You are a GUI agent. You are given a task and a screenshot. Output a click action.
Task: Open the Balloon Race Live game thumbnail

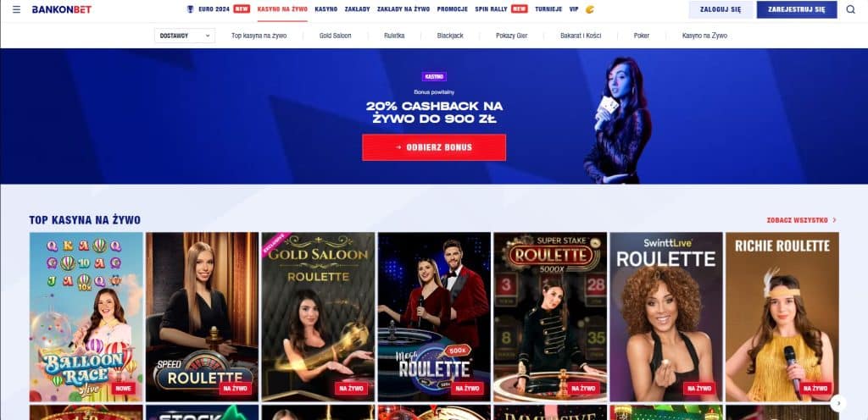click(x=86, y=317)
